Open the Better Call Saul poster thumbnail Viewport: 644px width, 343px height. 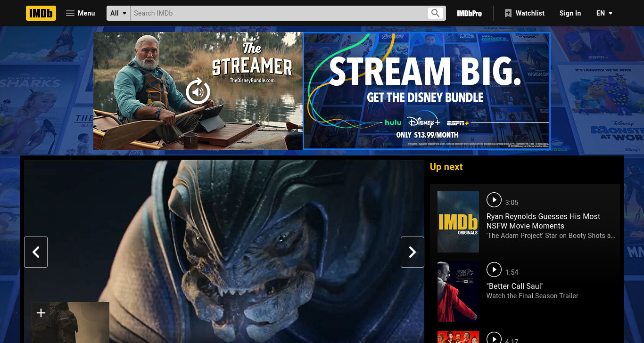coord(458,292)
